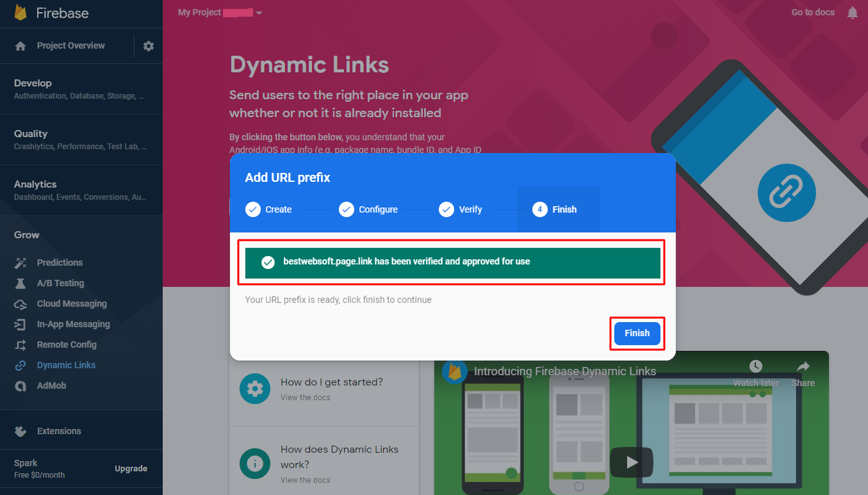
Task: Click the Verify step checkmark icon
Action: (x=446, y=209)
